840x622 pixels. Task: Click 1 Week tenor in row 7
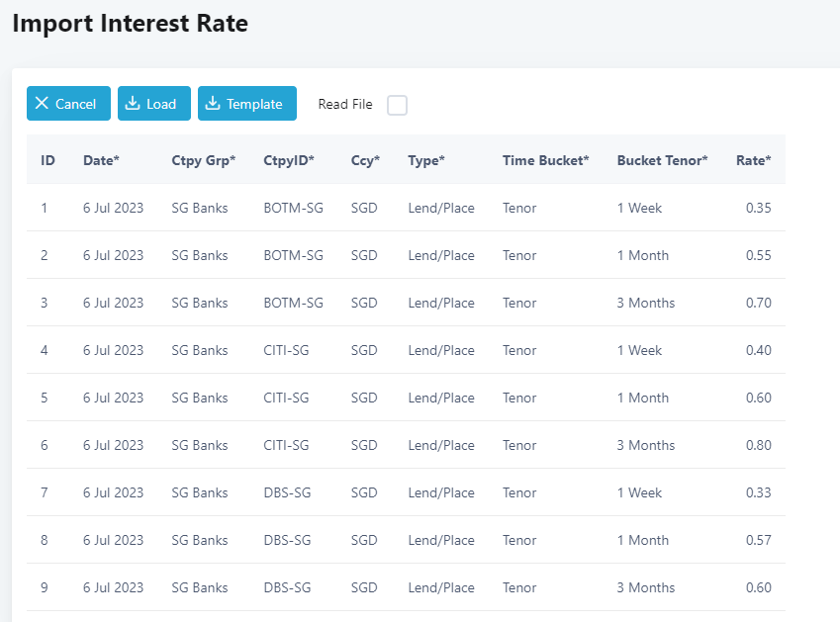[x=639, y=492]
